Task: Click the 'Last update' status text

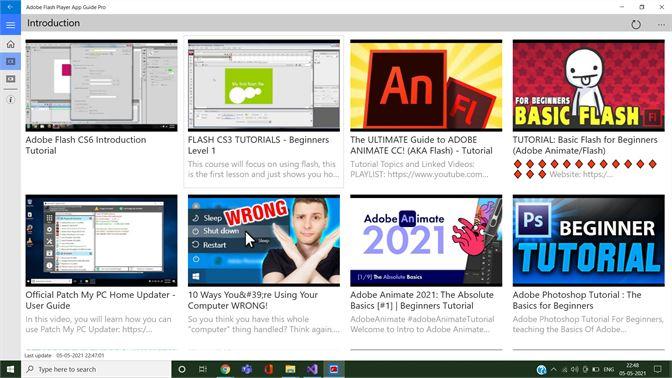Action: (x=64, y=355)
